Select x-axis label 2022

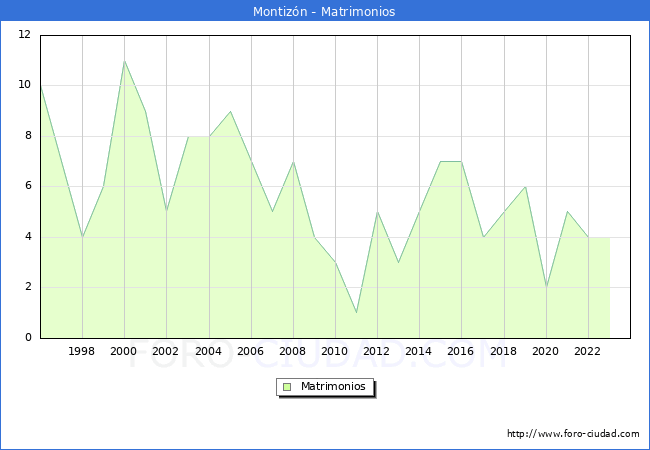click(x=587, y=351)
